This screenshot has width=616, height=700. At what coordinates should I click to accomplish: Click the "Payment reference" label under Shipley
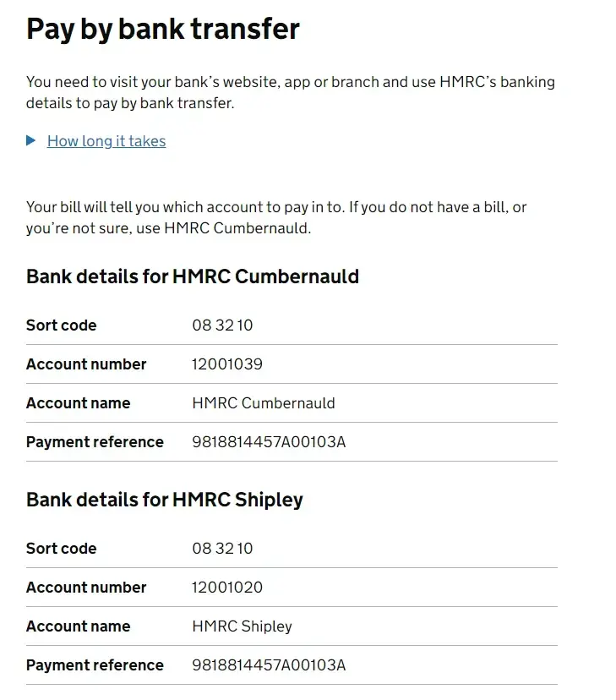click(95, 665)
